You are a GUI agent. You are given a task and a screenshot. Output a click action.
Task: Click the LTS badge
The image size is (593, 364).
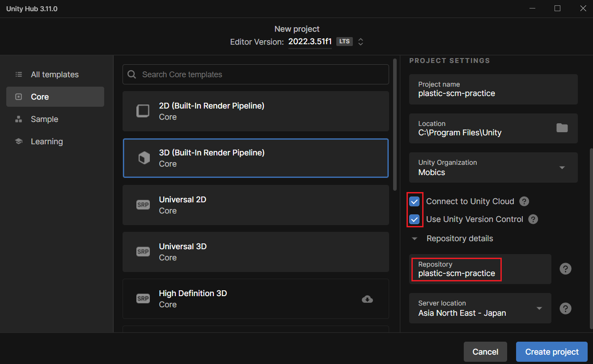tap(344, 42)
